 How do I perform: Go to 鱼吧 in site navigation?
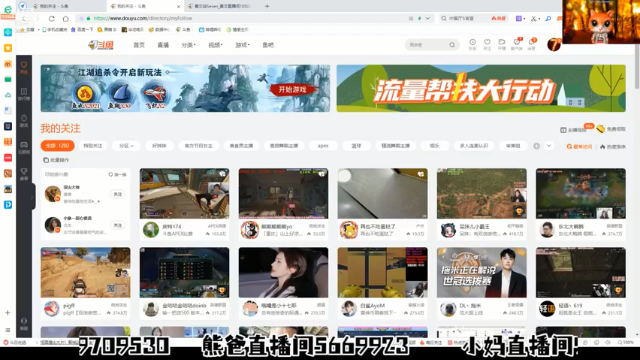[x=268, y=45]
